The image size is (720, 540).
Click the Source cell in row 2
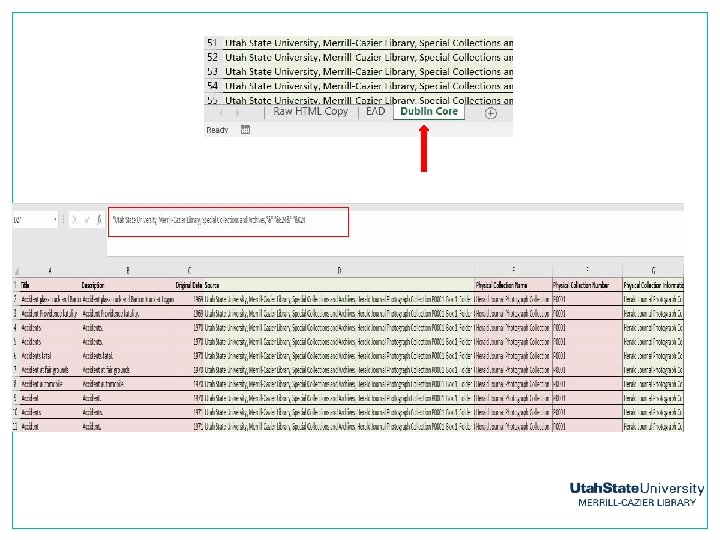(x=339, y=299)
